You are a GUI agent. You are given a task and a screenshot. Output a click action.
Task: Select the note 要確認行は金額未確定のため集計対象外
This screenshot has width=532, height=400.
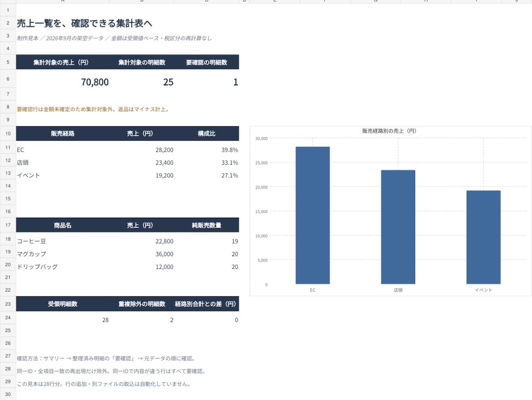pyautogui.click(x=93, y=109)
